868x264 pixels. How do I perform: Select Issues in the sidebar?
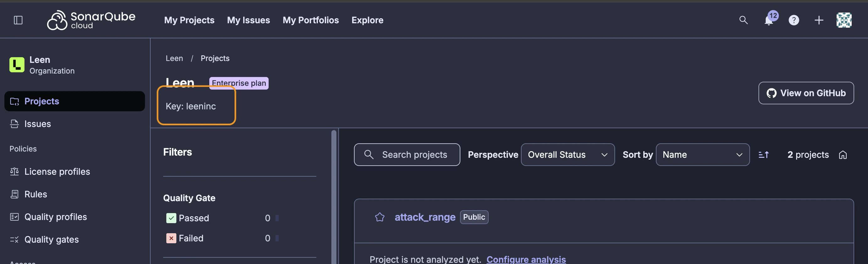tap(74, 124)
